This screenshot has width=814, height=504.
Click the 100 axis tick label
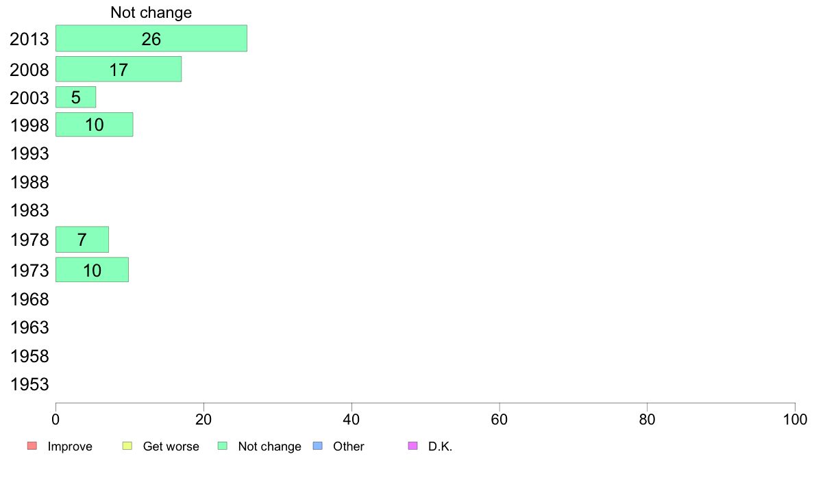(795, 419)
